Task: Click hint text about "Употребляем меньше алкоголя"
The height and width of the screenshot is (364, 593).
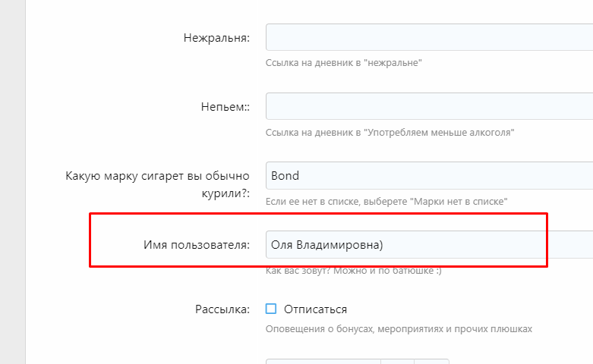Action: coord(390,133)
